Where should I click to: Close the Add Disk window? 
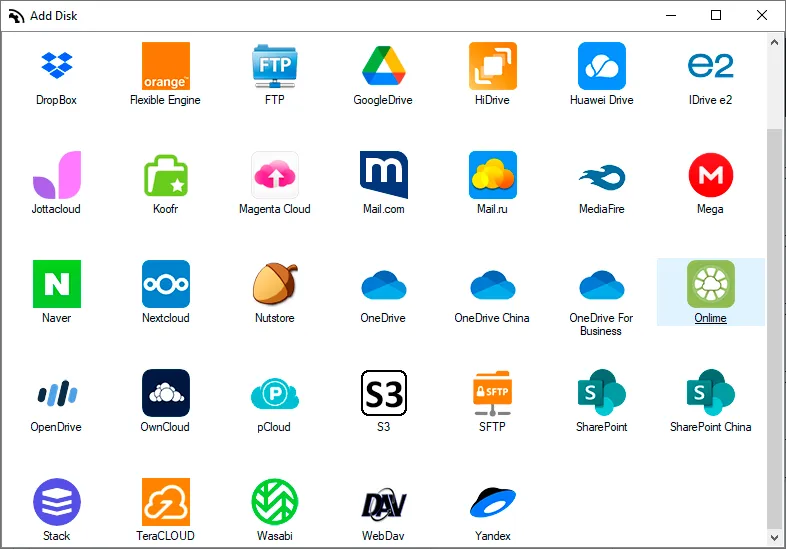(762, 16)
